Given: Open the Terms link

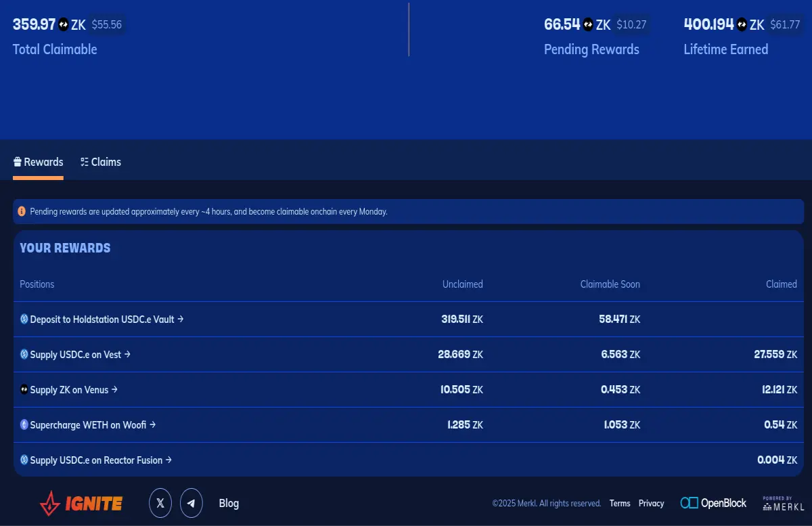Looking at the screenshot, I should point(620,503).
